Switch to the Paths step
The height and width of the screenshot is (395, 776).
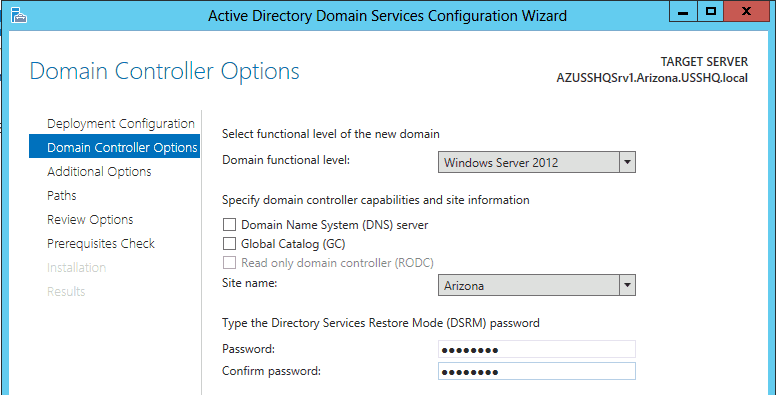coord(62,196)
